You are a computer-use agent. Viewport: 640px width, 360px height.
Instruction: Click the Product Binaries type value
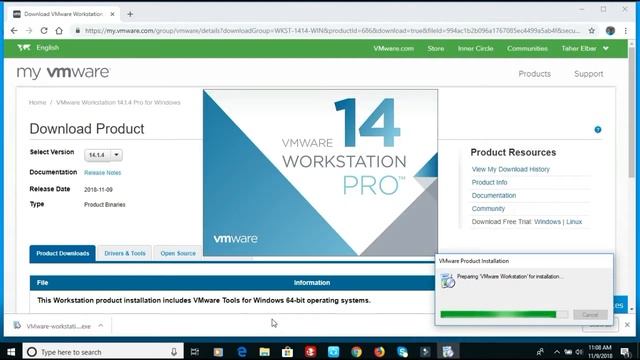(104, 204)
